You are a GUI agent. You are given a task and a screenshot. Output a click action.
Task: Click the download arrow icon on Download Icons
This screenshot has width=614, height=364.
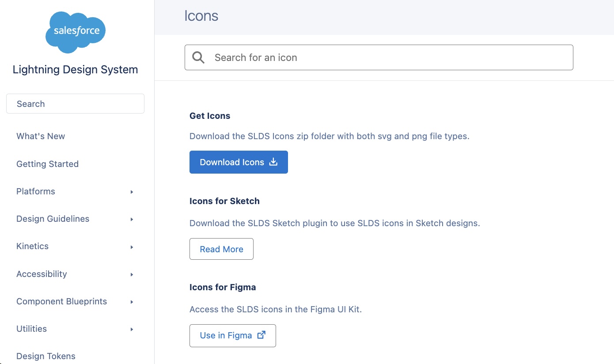[x=273, y=162]
